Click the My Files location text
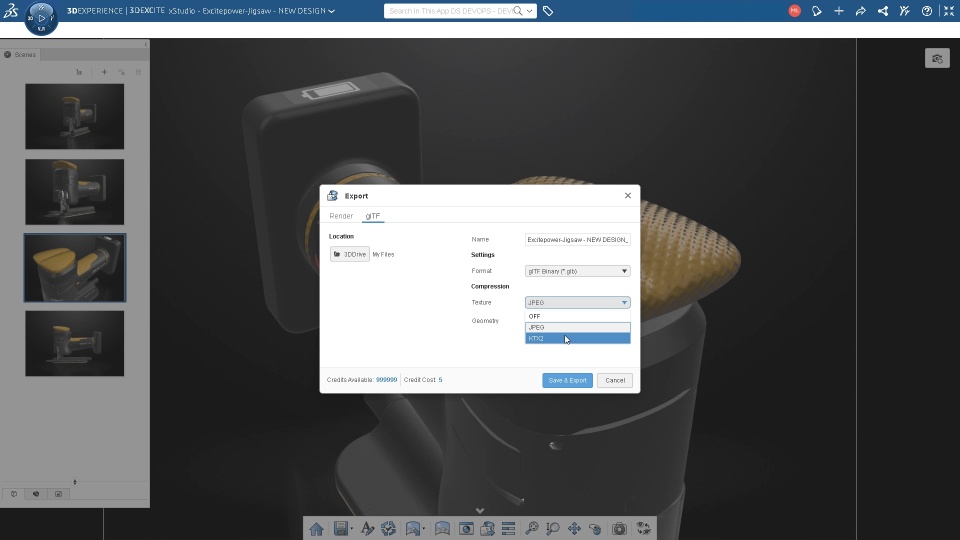This screenshot has width=960, height=540. (383, 255)
